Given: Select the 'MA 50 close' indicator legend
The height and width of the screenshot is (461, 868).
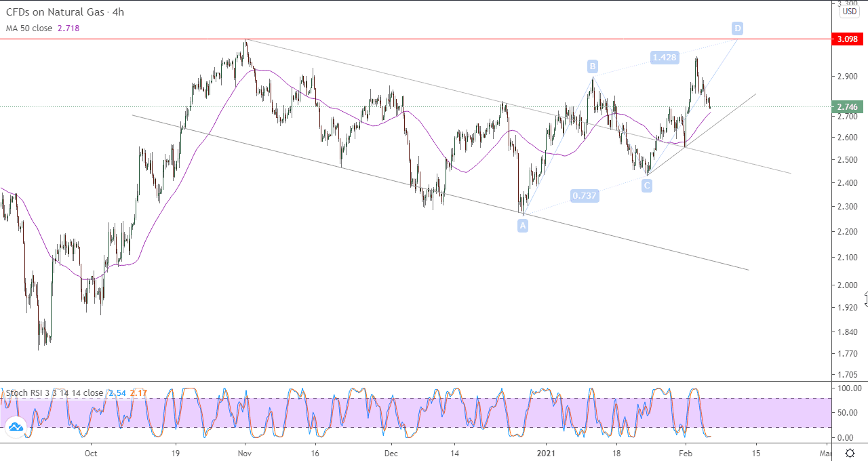Looking at the screenshot, I should tap(29, 28).
